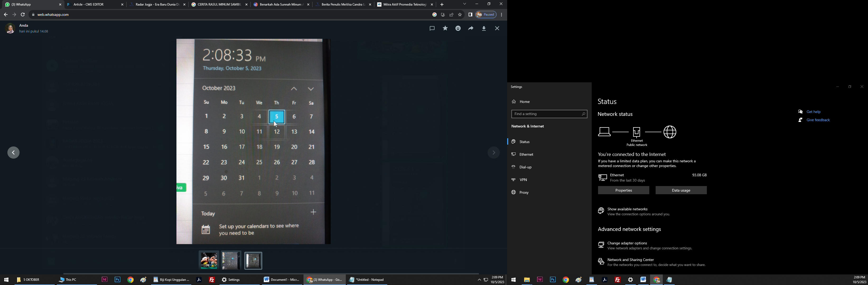
Task: Bookmark this tab with the address-bar star
Action: point(460,15)
